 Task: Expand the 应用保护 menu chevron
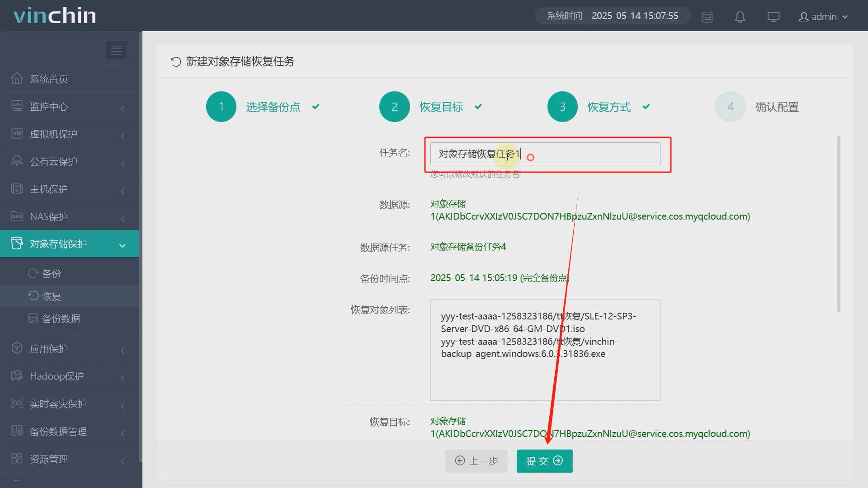point(123,350)
